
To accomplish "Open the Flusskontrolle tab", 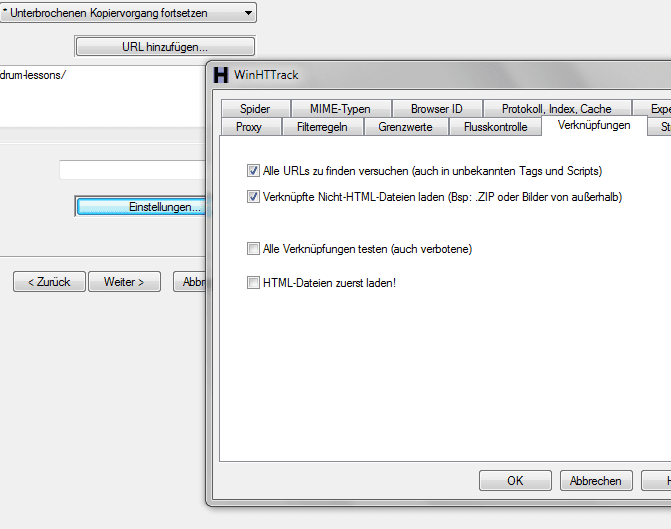I will pyautogui.click(x=495, y=127).
